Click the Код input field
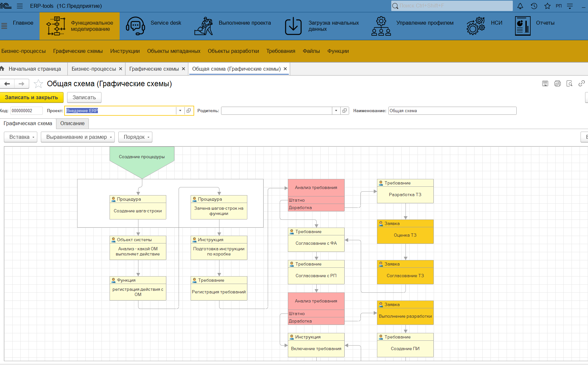Image resolution: width=588 pixels, height=366 pixels. (x=27, y=111)
